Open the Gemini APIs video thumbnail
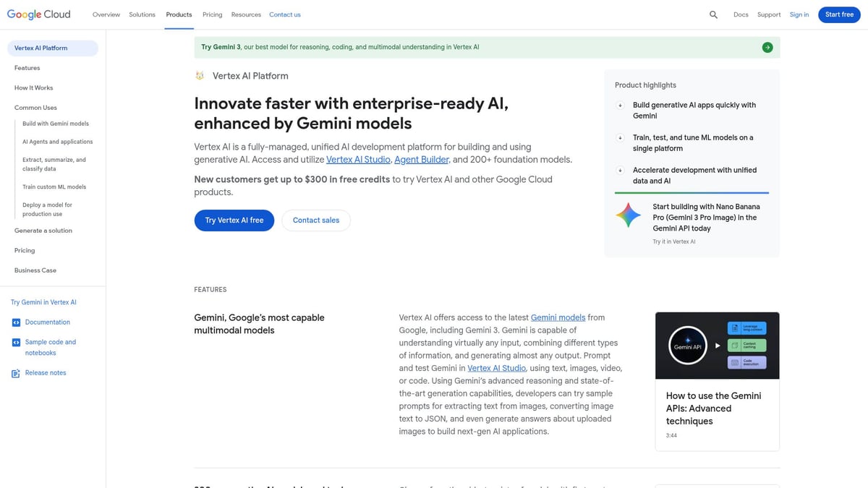 (x=717, y=345)
